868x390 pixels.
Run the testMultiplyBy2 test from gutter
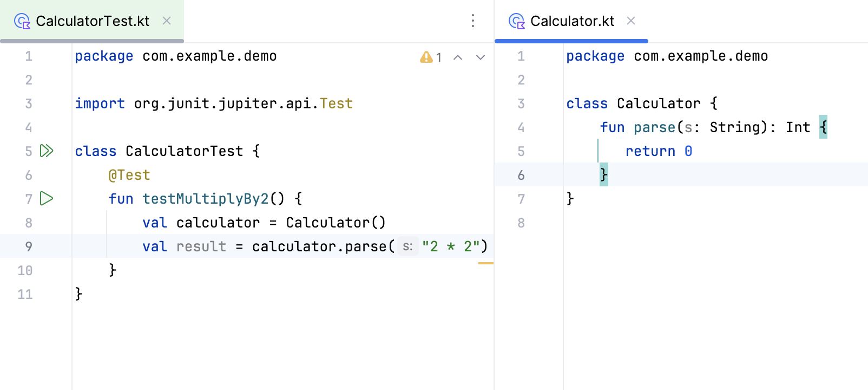point(47,199)
